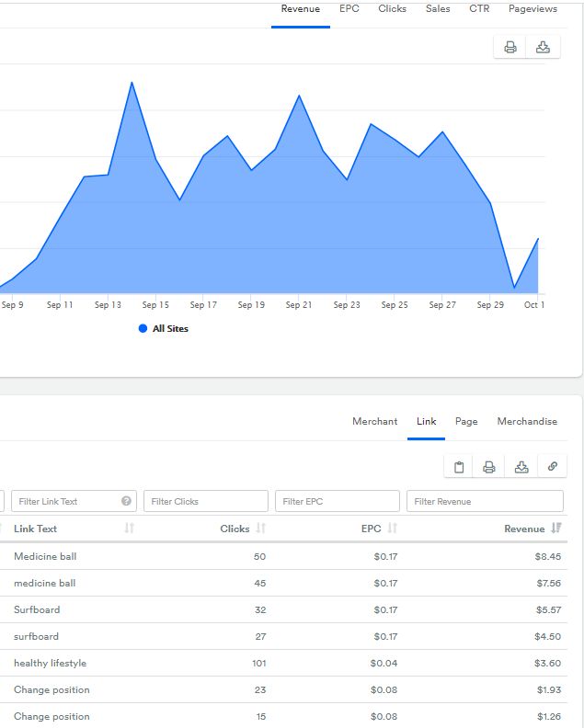The image size is (584, 728).
Task: Switch to Sales chart tab
Action: point(438,9)
